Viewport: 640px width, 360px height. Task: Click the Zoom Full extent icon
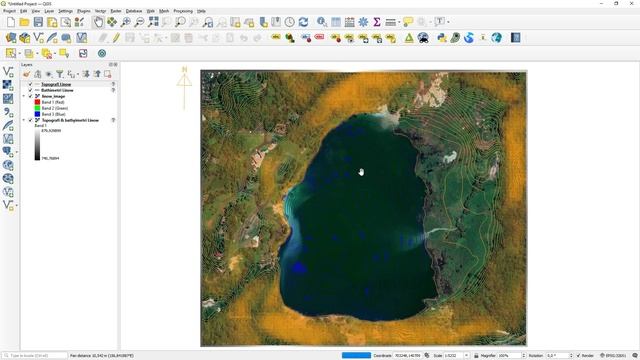[153, 22]
